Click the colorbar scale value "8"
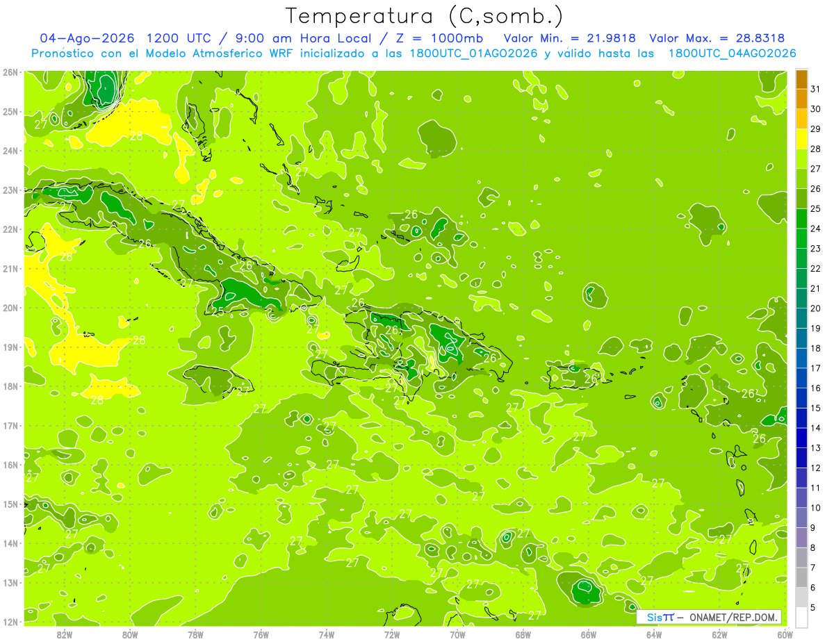This screenshot has width=834, height=644. pos(813,547)
